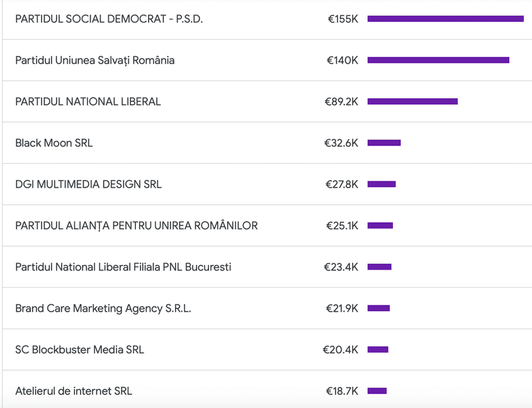
Task: Click the €27.8K spend bar
Action: (x=382, y=184)
